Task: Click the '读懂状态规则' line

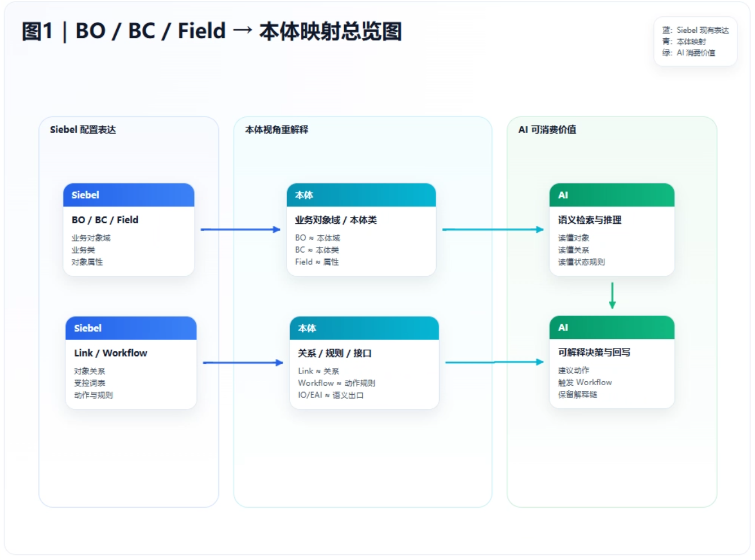Action: 581,262
